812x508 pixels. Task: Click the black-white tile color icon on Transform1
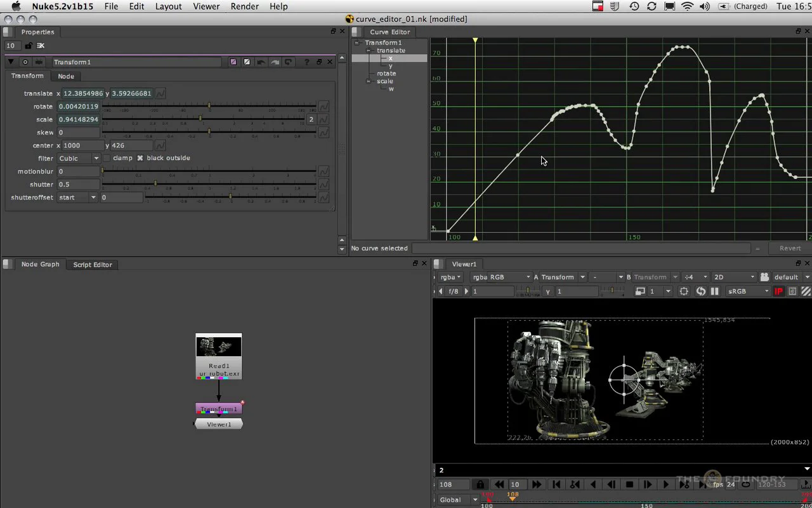247,62
